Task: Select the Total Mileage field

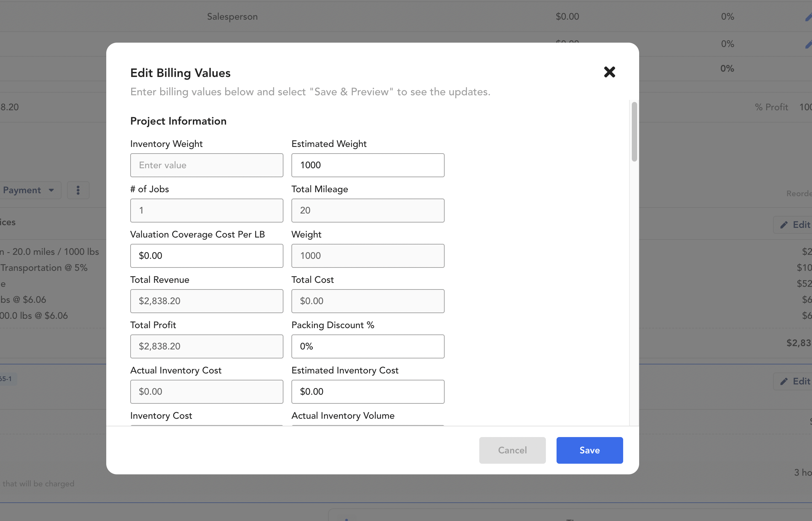Action: pyautogui.click(x=368, y=211)
